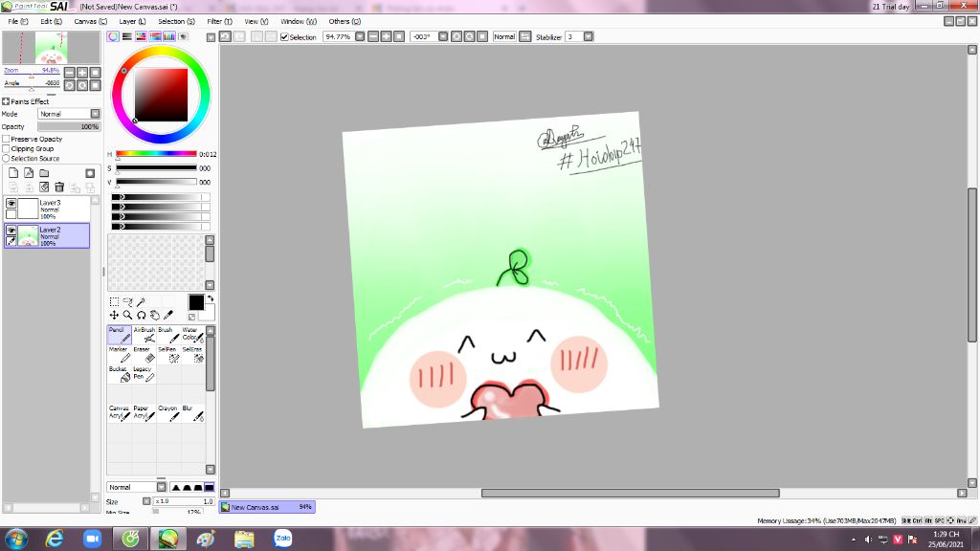Clear the layer with the eraser-sheet icon
The height and width of the screenshot is (551, 980).
[x=44, y=187]
